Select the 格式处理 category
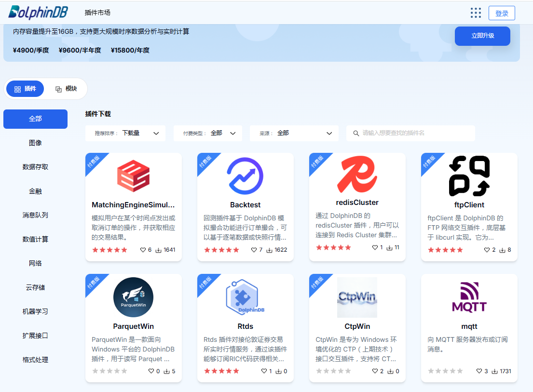 coord(35,360)
